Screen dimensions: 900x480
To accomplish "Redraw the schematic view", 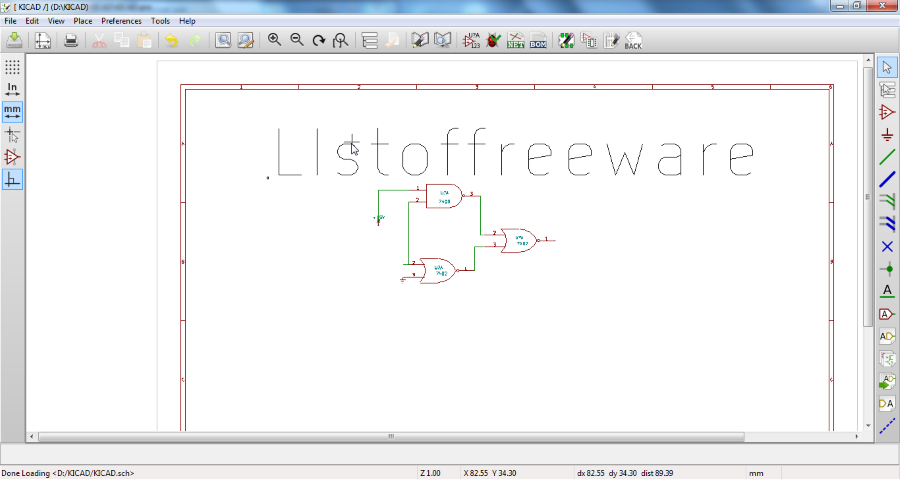I will [319, 40].
